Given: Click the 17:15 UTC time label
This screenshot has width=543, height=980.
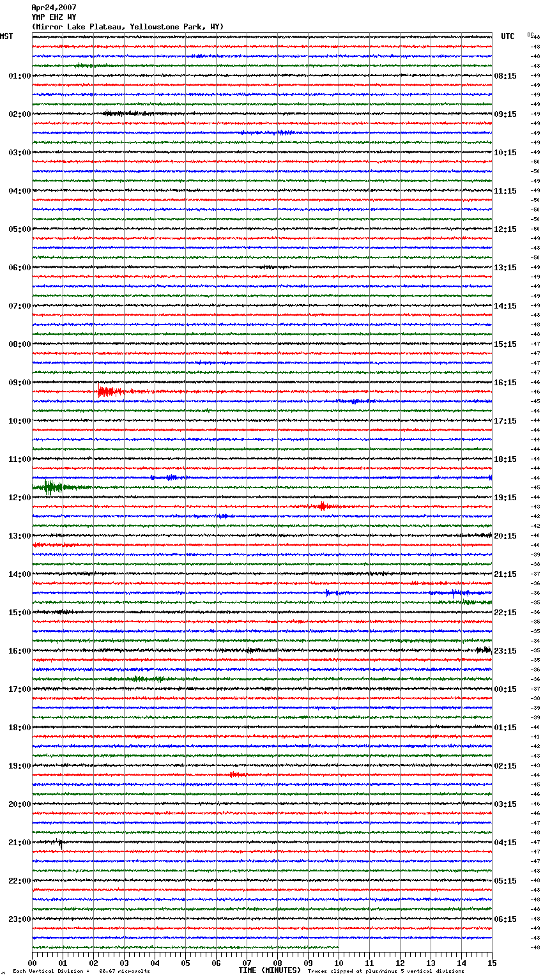Looking at the screenshot, I should pos(505,421).
